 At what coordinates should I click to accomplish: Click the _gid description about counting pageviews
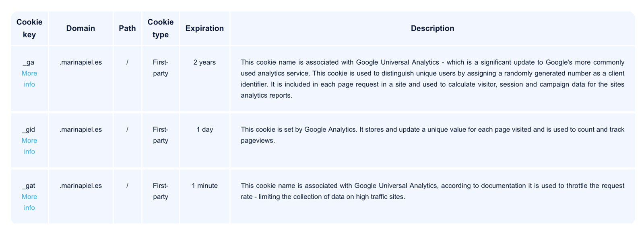point(432,135)
